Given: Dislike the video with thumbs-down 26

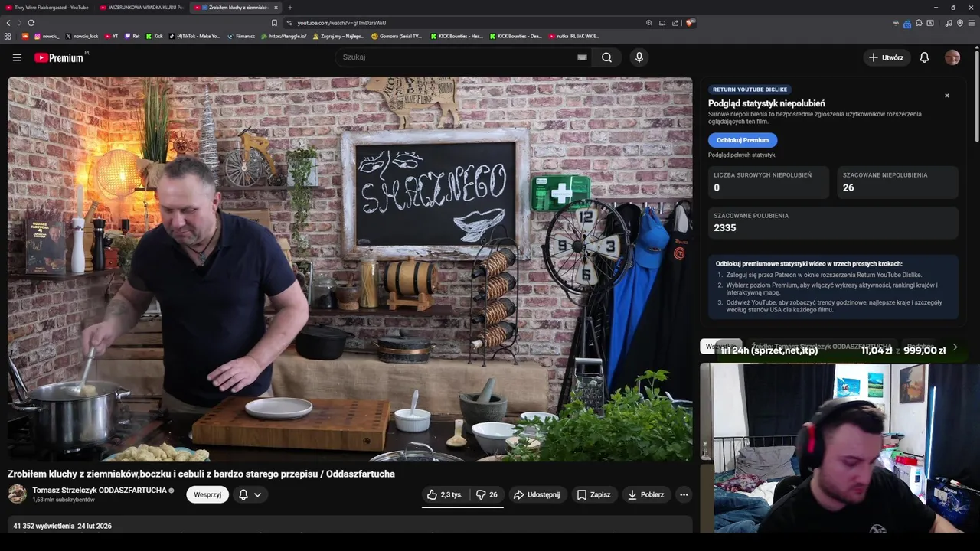Looking at the screenshot, I should click(x=487, y=494).
